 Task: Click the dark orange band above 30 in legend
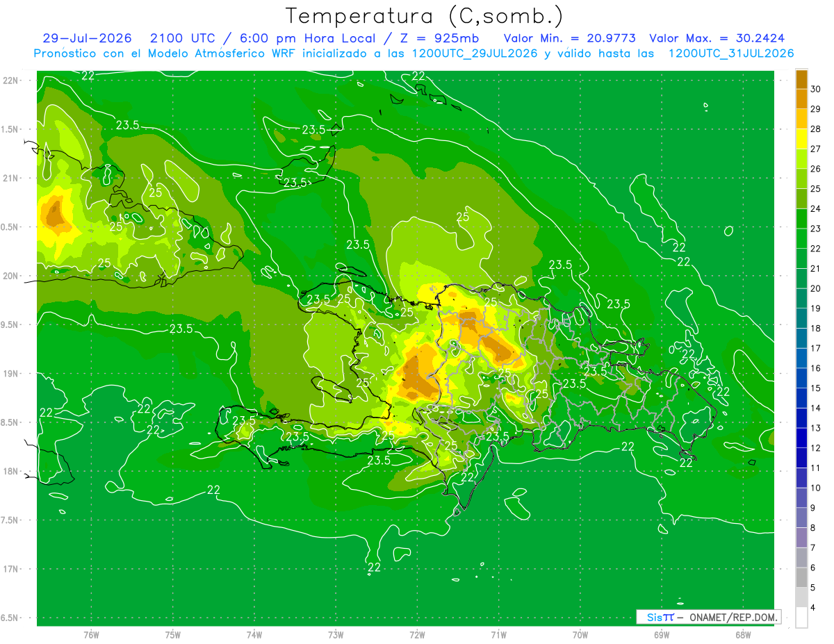tap(801, 79)
